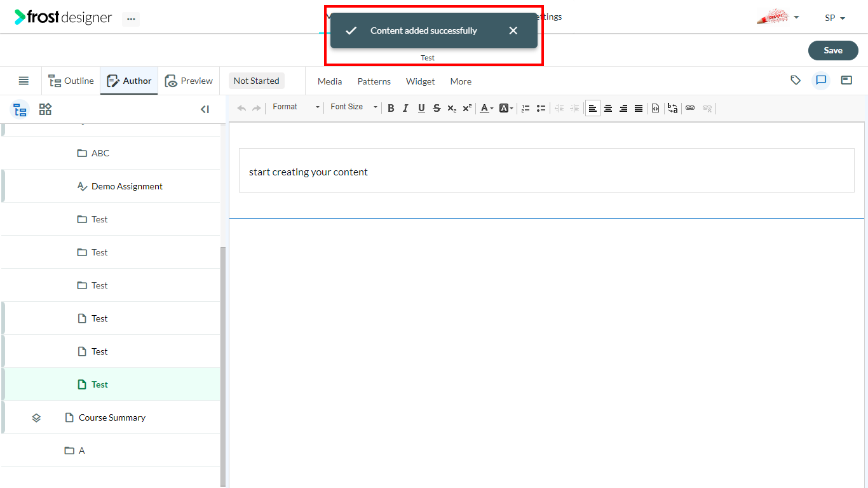
Task: Open the background color picker
Action: [506, 108]
